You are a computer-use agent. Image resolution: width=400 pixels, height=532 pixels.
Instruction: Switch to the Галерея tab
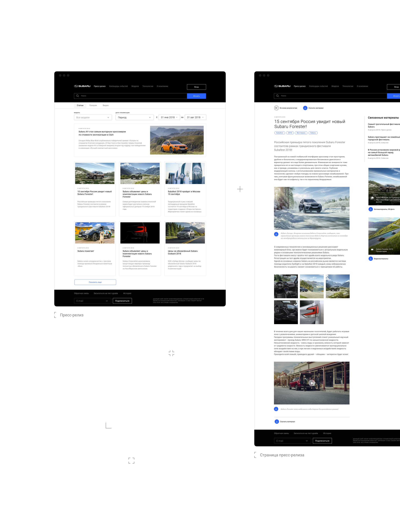[x=93, y=105]
